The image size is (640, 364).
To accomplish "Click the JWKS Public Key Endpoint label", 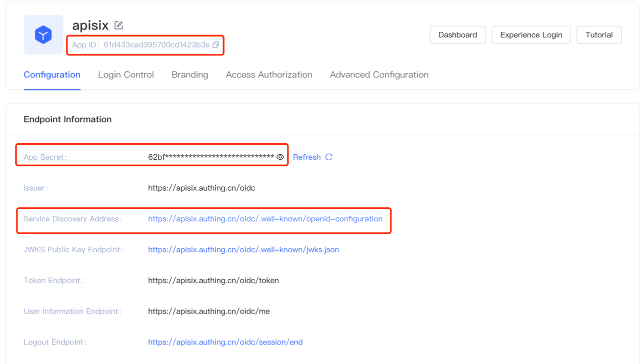I will click(x=73, y=250).
